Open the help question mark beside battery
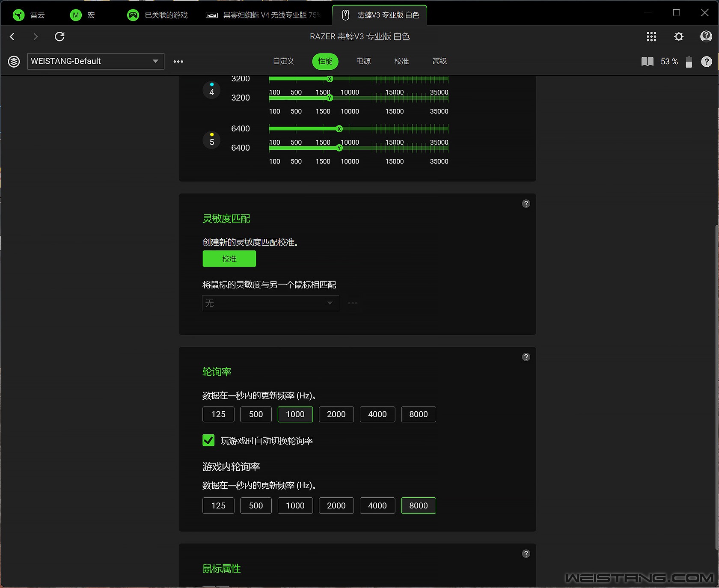 pos(707,62)
